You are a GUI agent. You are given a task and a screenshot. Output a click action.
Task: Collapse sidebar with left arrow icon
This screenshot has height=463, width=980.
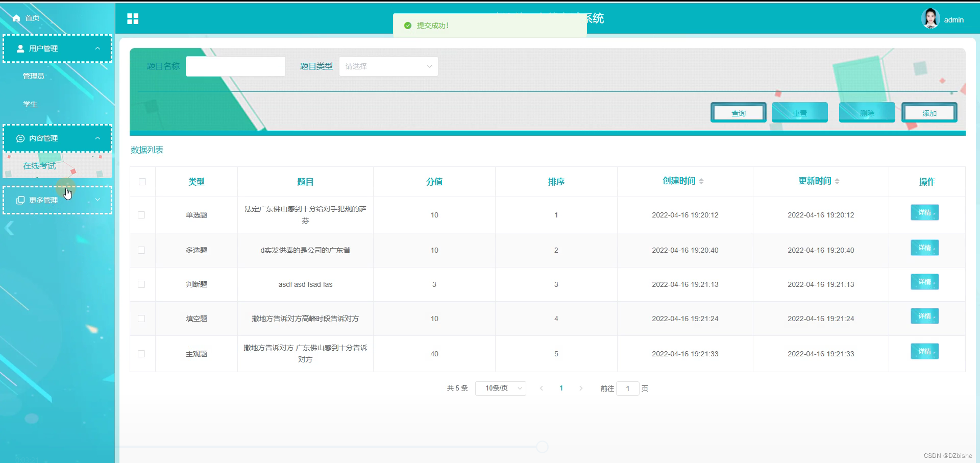tap(9, 228)
